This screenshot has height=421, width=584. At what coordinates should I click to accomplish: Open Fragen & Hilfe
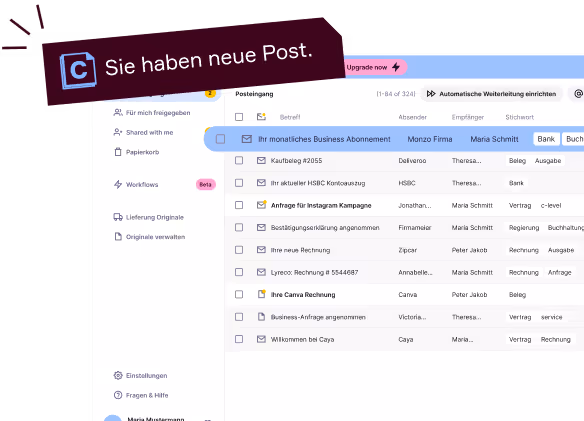[140, 395]
